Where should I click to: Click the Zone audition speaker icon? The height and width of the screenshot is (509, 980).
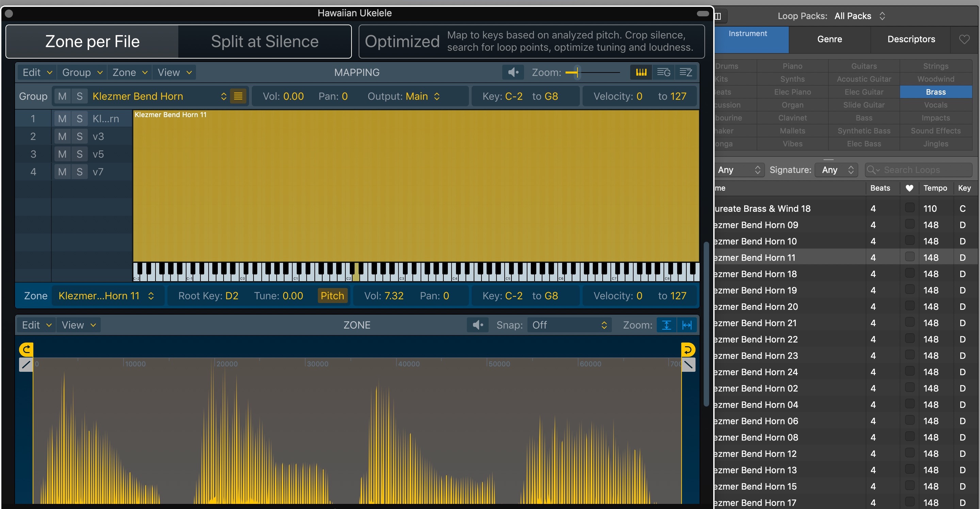pos(477,325)
